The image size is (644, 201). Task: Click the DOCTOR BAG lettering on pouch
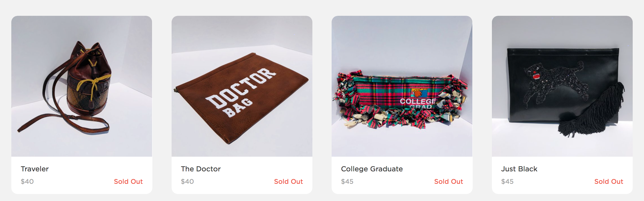pyautogui.click(x=240, y=92)
